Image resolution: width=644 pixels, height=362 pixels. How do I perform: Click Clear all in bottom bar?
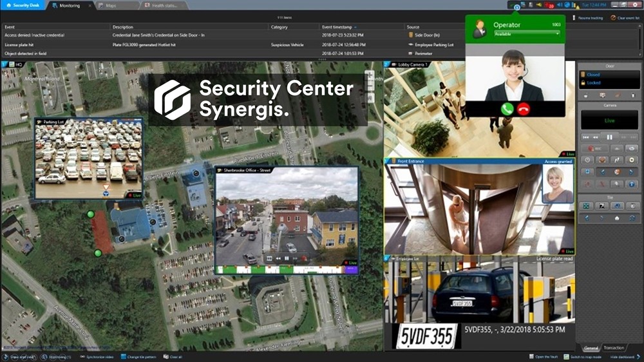pyautogui.click(x=173, y=357)
